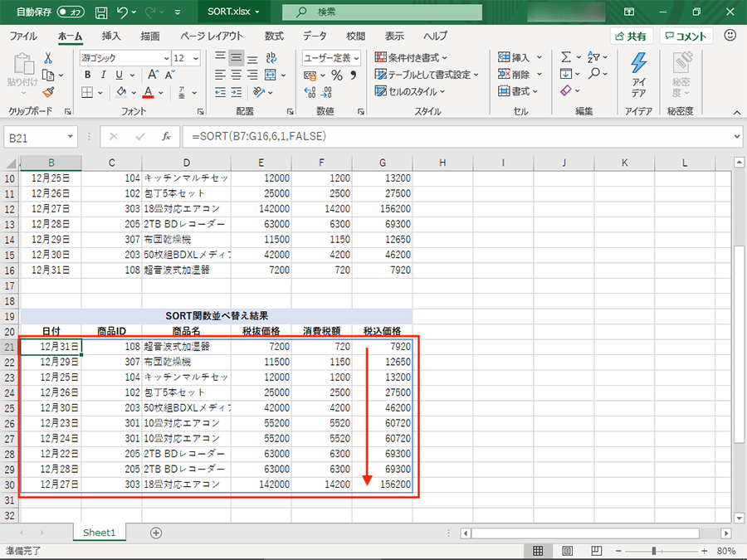Switch to the 数式 ribbon tab

(274, 37)
